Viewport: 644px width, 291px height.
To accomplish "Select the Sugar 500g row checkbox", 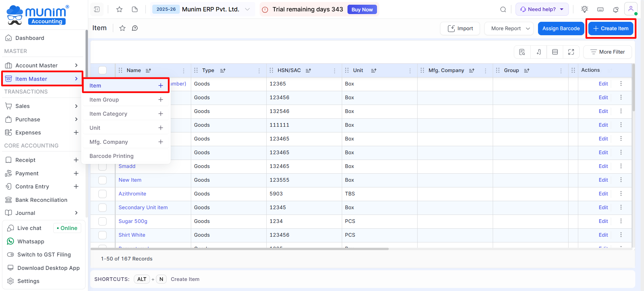I will (103, 221).
